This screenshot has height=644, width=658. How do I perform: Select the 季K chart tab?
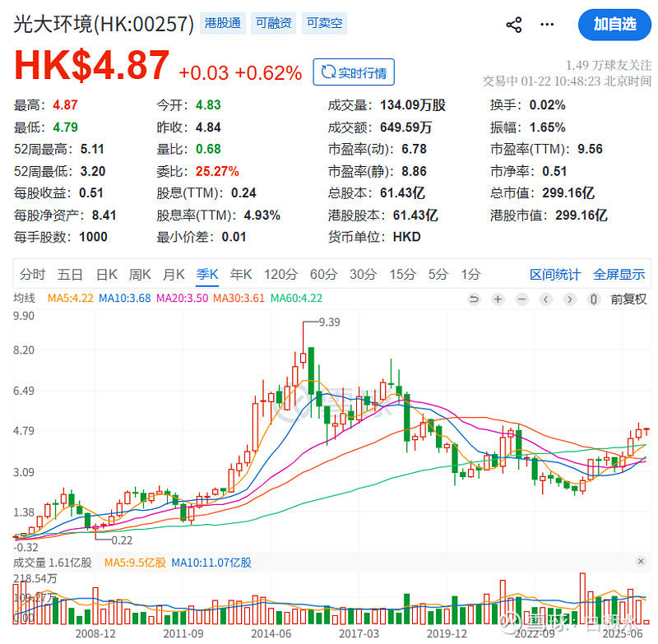[x=207, y=275]
